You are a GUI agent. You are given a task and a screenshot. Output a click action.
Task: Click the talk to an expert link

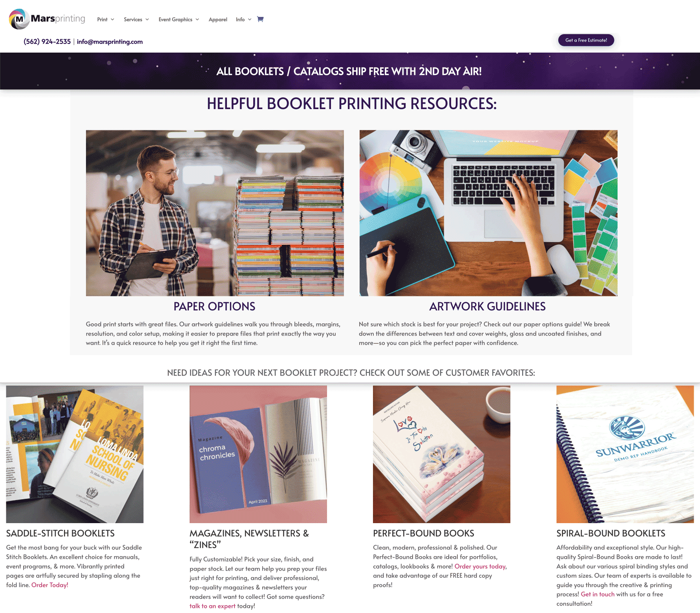[x=212, y=606]
